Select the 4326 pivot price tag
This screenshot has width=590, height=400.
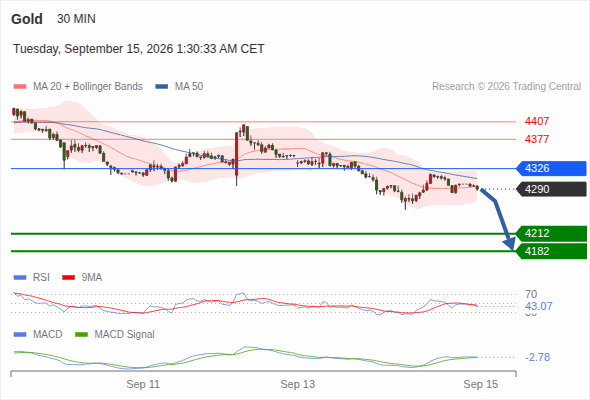tap(551, 168)
